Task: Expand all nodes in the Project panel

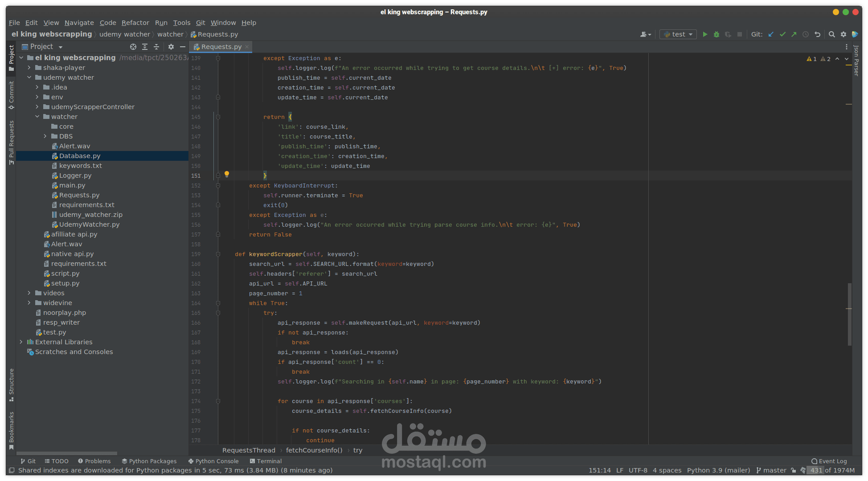Action: pos(145,47)
